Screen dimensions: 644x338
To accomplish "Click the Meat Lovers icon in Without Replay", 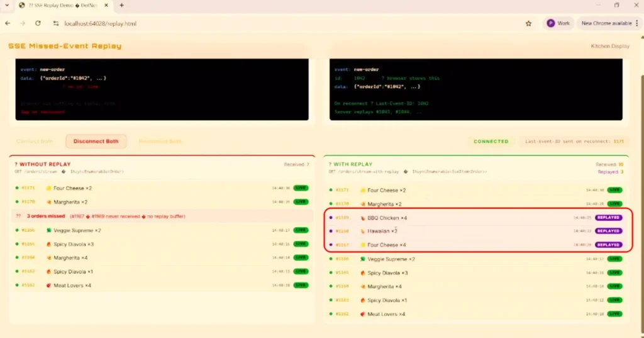I will (x=48, y=286).
